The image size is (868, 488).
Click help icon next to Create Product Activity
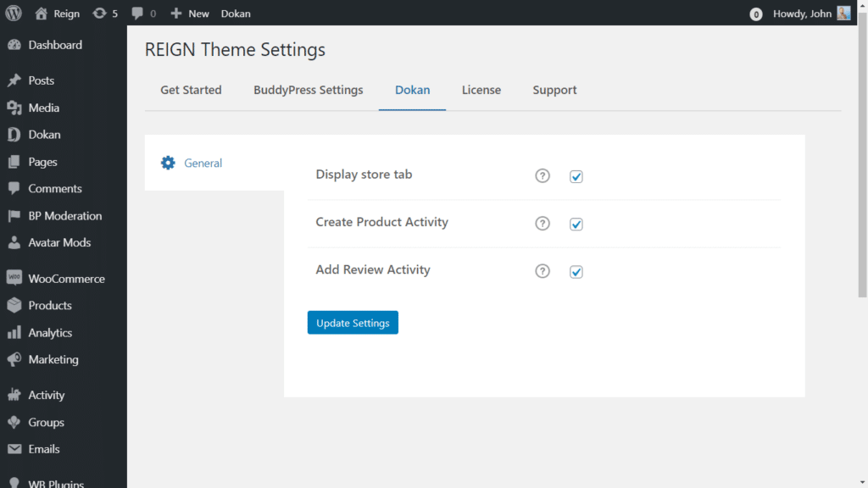click(542, 224)
